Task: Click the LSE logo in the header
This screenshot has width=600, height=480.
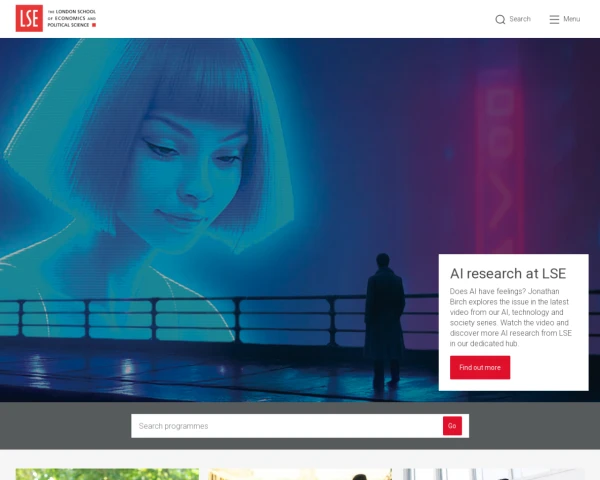Action: click(29, 18)
